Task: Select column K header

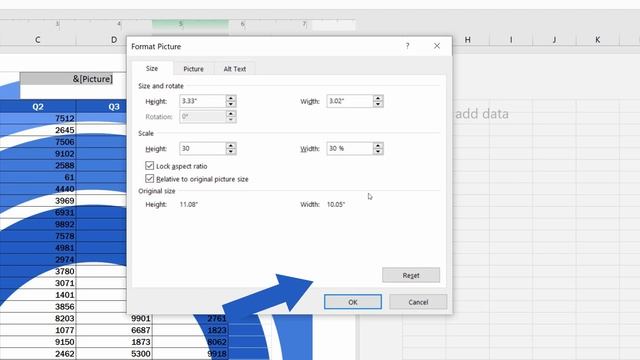Action: 598,40
